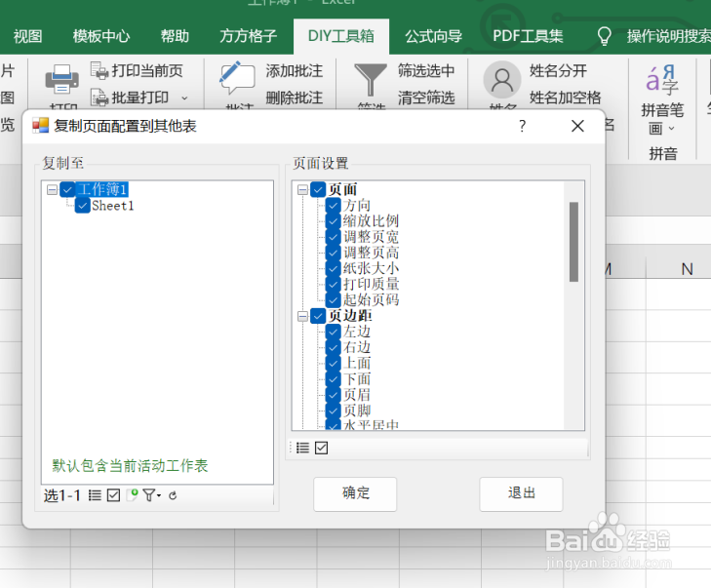Click the pinyin stroke icon

[x=662, y=80]
